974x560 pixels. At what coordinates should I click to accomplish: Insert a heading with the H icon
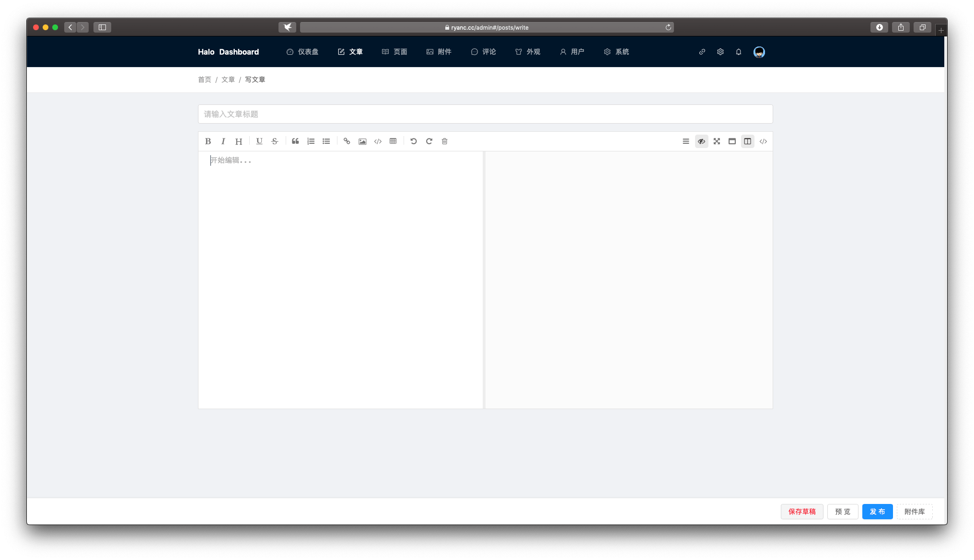tap(239, 141)
